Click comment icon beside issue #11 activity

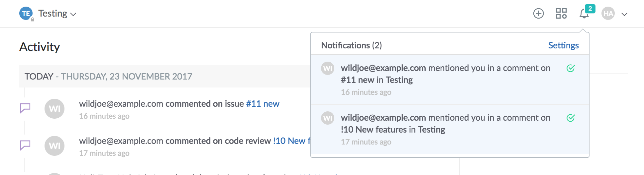[x=25, y=108]
